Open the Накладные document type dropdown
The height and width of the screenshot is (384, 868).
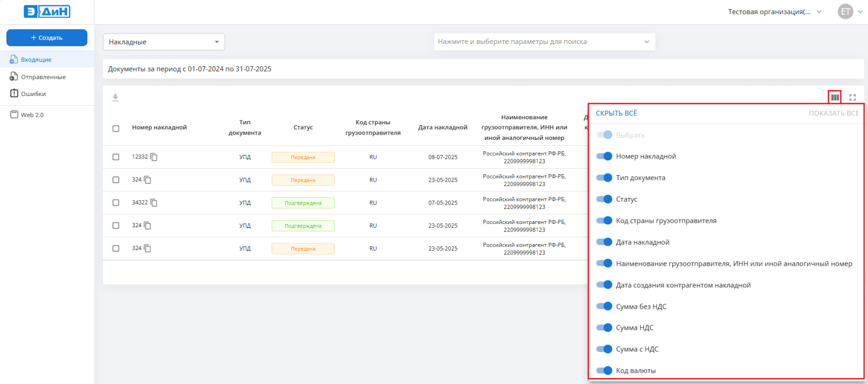click(x=164, y=42)
